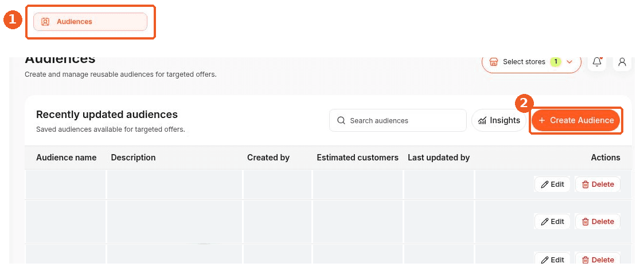This screenshot has width=644, height=275.
Task: Click the Recently updated audiences heading
Action: point(107,114)
